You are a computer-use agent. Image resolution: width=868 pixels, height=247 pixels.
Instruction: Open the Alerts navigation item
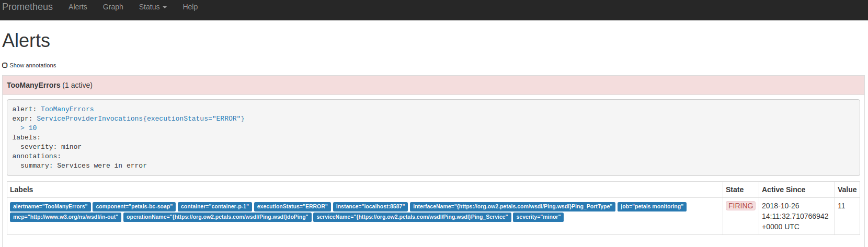(78, 7)
